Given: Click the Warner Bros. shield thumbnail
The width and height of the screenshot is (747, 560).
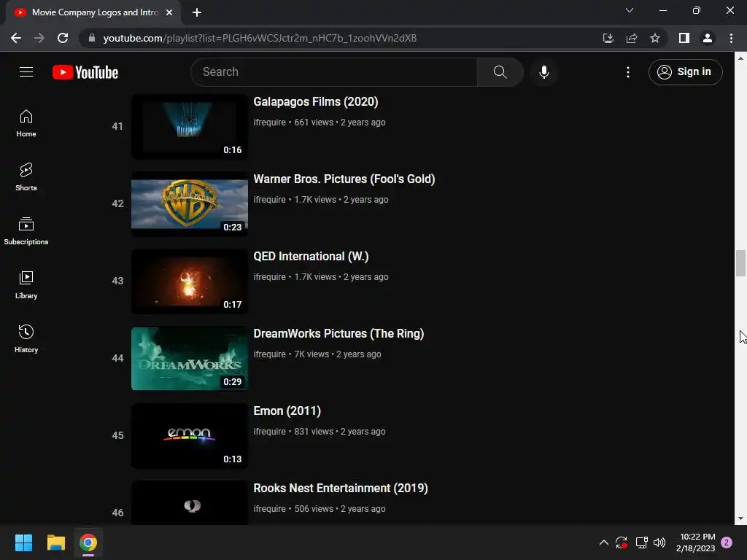Looking at the screenshot, I should point(190,204).
